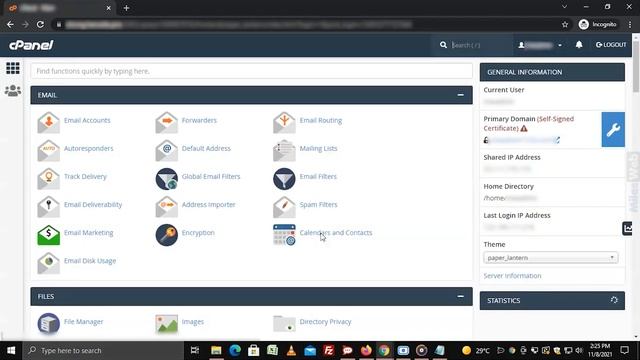Go back in browser

tap(10, 24)
